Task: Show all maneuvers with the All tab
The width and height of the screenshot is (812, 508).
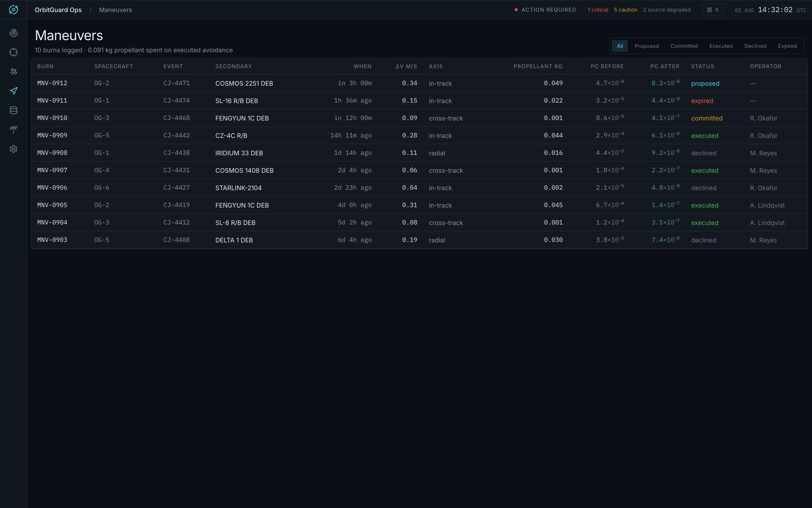Action: click(620, 46)
